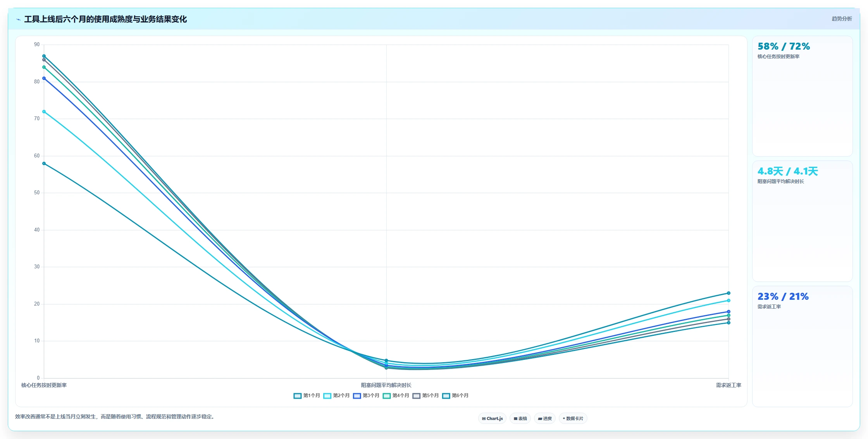Viewport: 868px width, 439px height.
Task: Click the 数据卡片 pill tag
Action: tap(573, 418)
